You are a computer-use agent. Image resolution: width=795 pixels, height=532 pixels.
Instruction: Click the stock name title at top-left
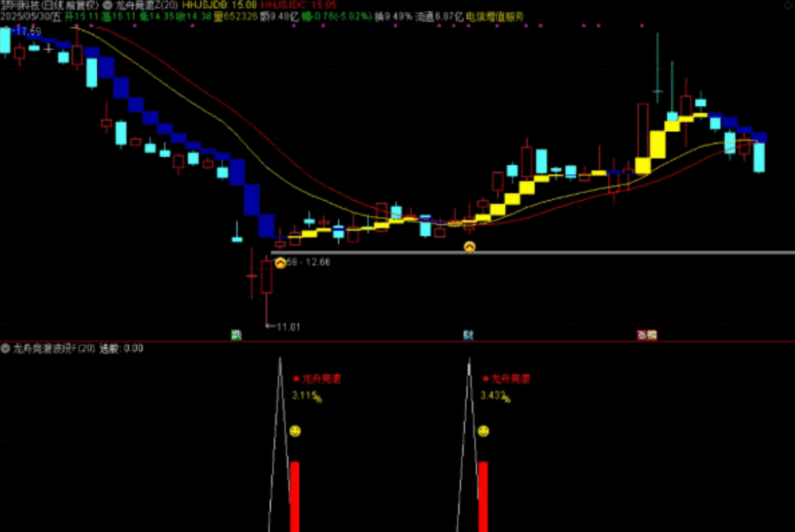click(50, 5)
